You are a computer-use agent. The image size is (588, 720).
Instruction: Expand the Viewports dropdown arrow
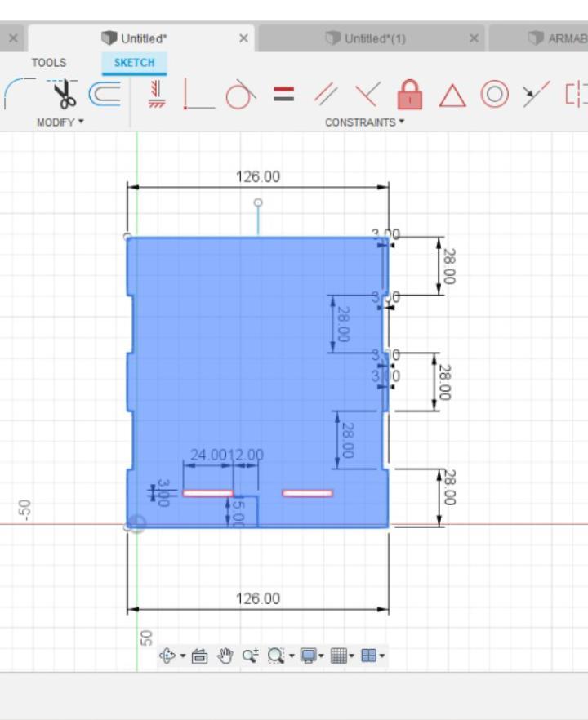(382, 656)
